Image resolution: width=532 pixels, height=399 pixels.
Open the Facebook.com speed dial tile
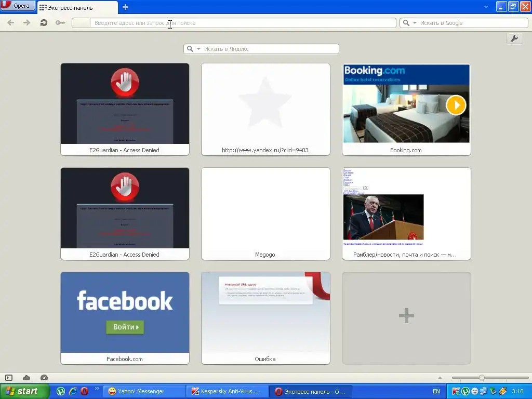125,318
